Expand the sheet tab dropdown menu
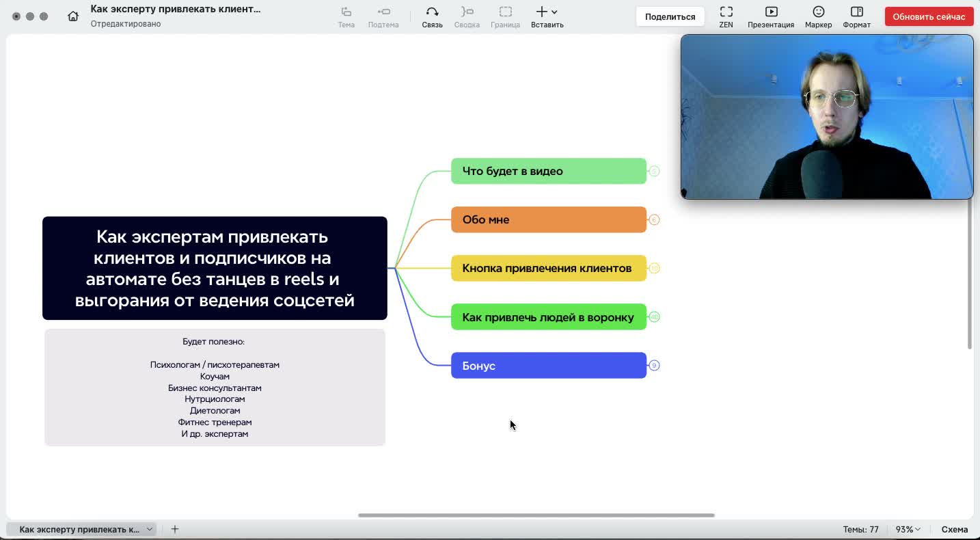This screenshot has height=540, width=980. (149, 529)
